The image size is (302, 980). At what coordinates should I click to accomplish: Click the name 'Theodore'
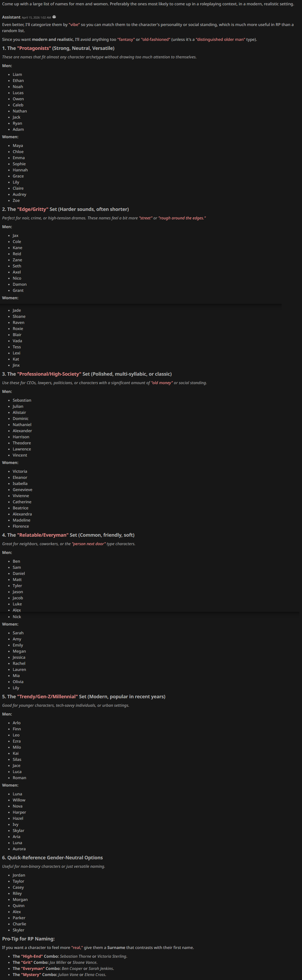tap(22, 443)
